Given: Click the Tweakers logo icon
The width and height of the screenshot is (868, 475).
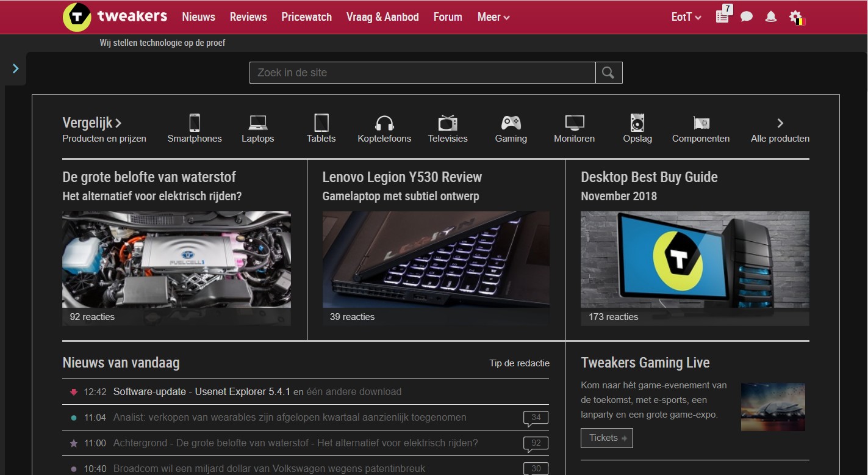Looking at the screenshot, I should coord(77,17).
